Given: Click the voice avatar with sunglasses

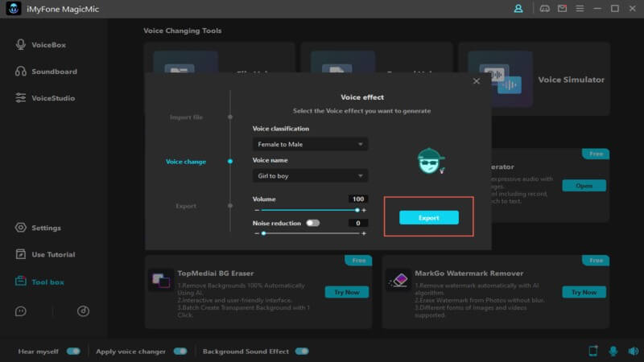Looking at the screenshot, I should click(431, 162).
